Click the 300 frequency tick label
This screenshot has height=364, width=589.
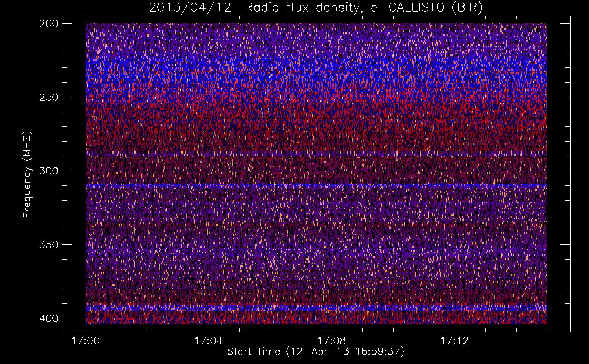pos(48,171)
